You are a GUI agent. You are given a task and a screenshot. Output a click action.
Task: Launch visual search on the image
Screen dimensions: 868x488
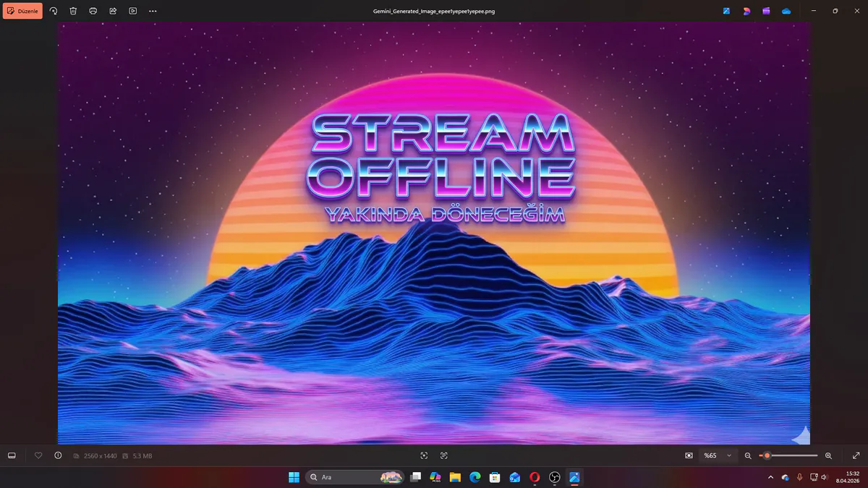(424, 455)
